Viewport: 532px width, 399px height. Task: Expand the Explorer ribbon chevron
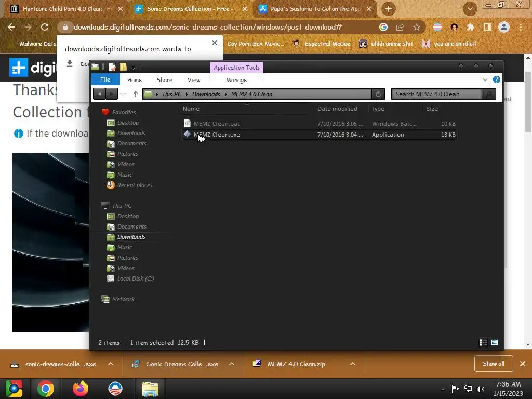click(485, 79)
